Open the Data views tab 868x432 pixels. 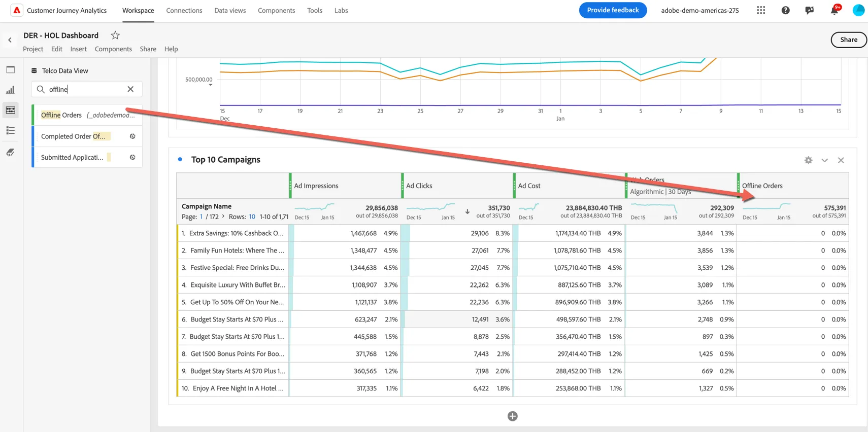click(x=230, y=10)
